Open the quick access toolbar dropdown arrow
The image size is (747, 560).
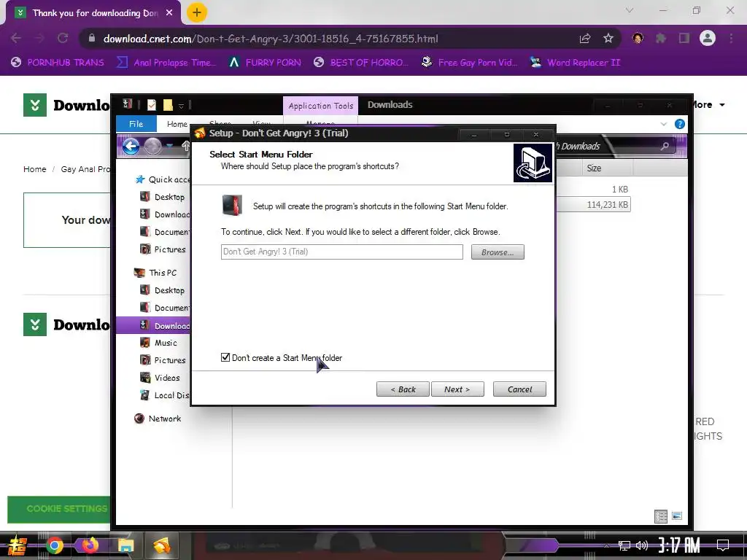[181, 105]
